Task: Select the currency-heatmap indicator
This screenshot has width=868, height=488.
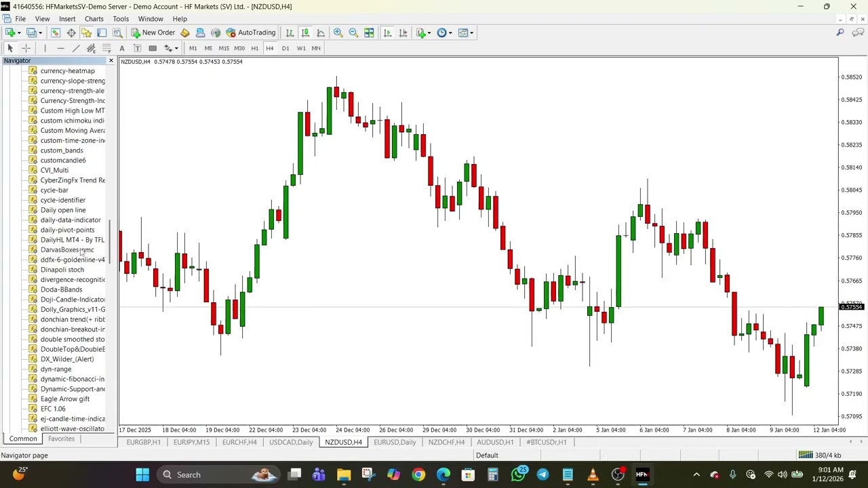Action: pyautogui.click(x=67, y=70)
